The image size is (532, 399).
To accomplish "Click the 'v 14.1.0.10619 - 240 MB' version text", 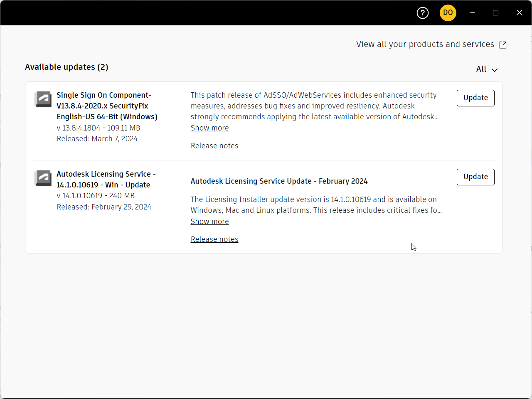I will coord(96,196).
